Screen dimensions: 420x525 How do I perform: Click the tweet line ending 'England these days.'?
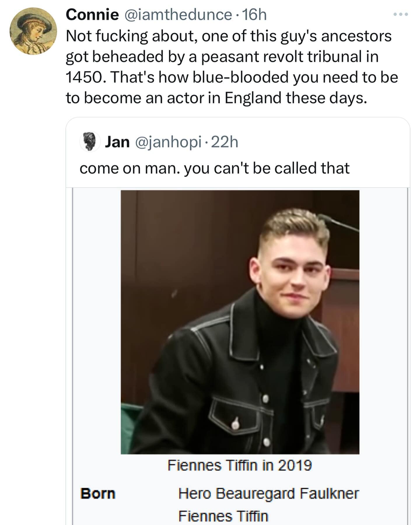pos(216,98)
